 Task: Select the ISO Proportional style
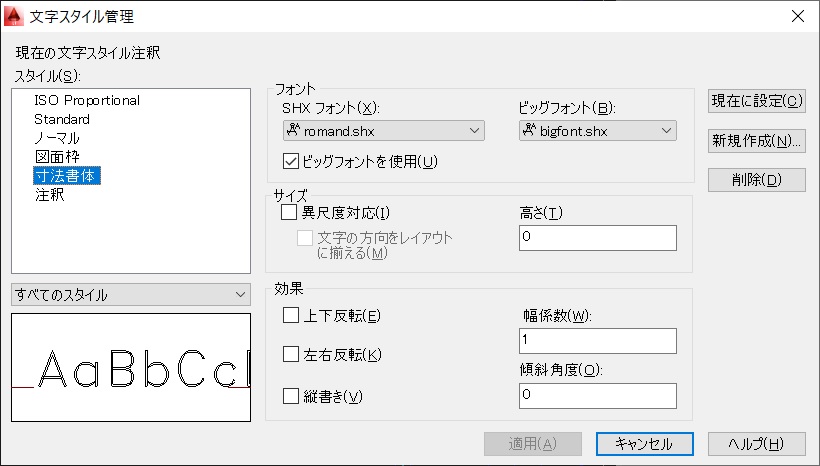coord(87,100)
